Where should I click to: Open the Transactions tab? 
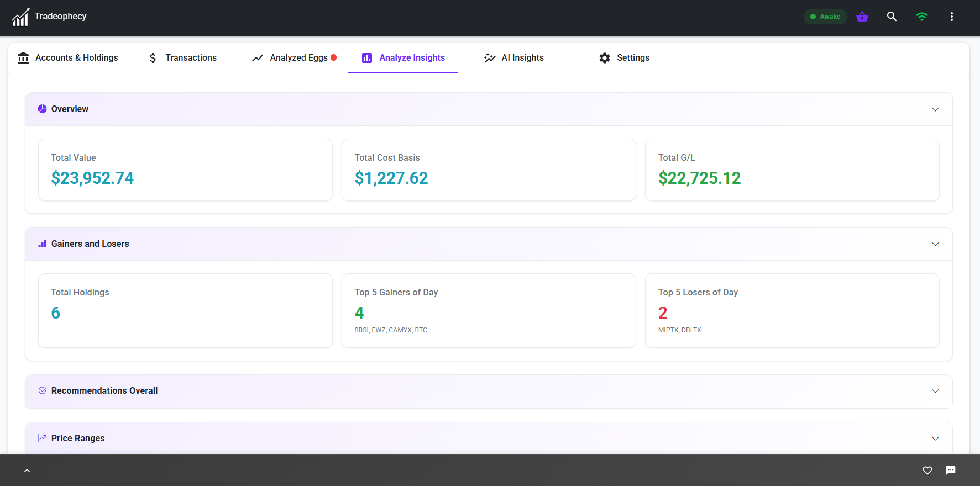183,58
